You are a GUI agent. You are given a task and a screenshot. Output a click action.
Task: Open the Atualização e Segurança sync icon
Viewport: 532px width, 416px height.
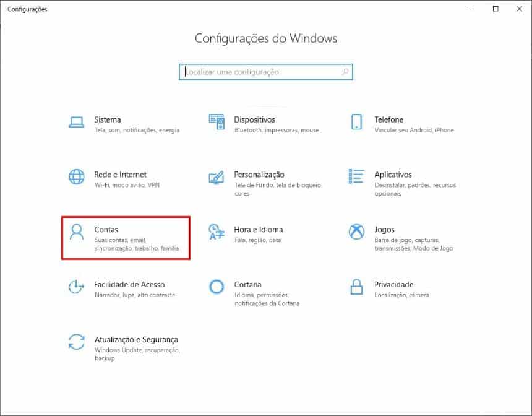76,342
